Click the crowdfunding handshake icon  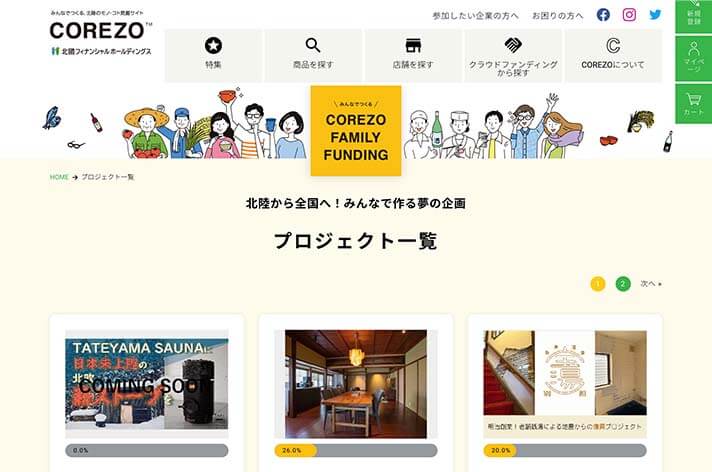click(513, 45)
